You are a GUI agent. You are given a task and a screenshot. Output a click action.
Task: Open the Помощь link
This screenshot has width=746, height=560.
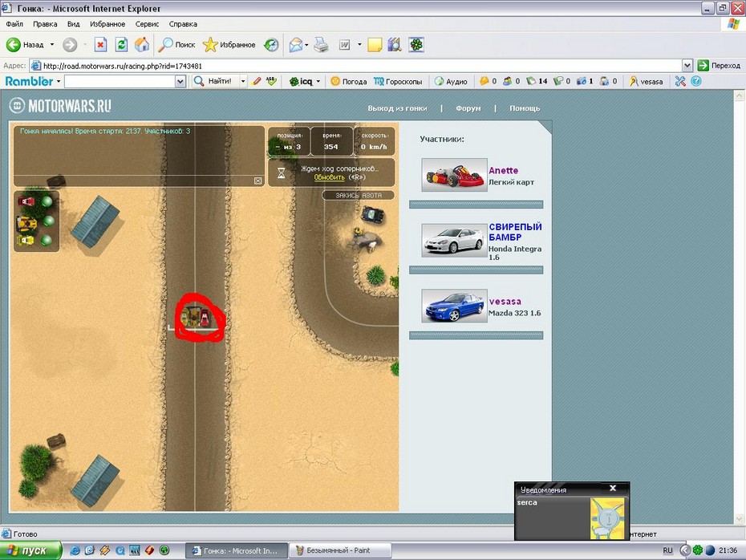[x=525, y=108]
